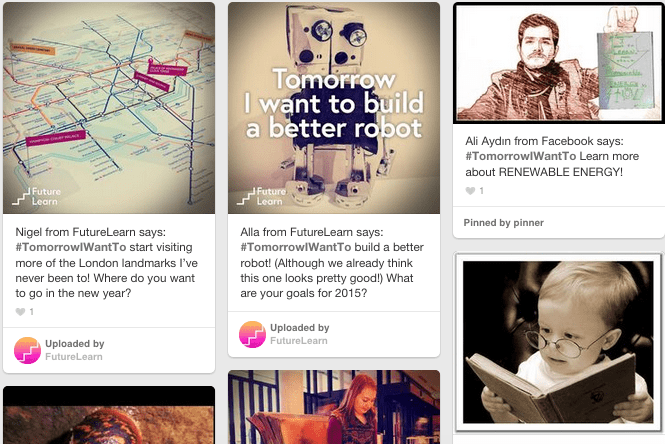Click FutureLearn logo on robot image
The height and width of the screenshot is (444, 665).
(266, 195)
